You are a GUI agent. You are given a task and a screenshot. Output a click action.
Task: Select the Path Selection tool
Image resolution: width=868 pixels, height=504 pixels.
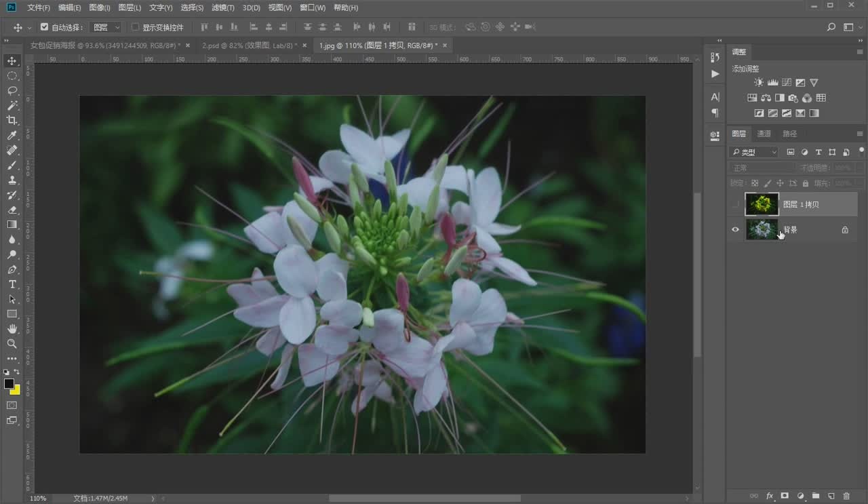tap(12, 299)
